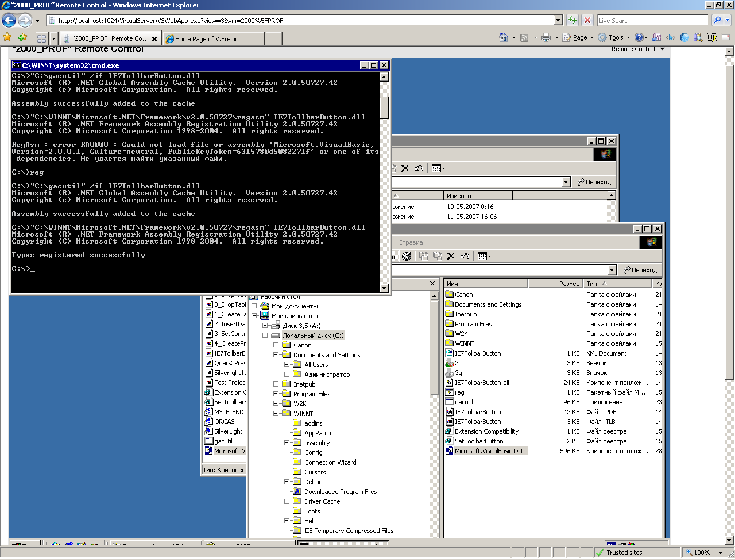The image size is (735, 560).
Task: Click the Delete X icon in back Explorer window
Action: click(405, 168)
